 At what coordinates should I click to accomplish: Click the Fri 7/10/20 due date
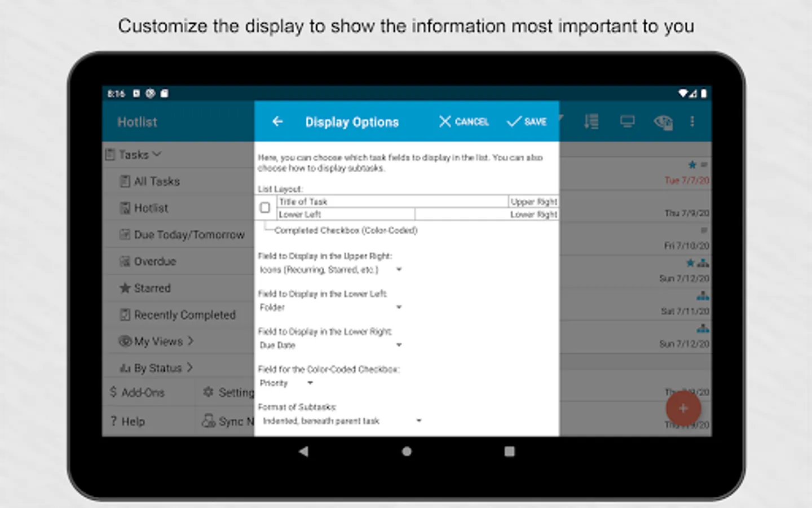(687, 246)
